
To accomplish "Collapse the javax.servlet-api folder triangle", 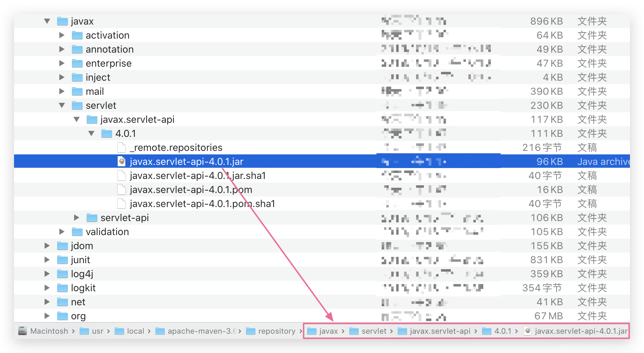I will [x=77, y=119].
